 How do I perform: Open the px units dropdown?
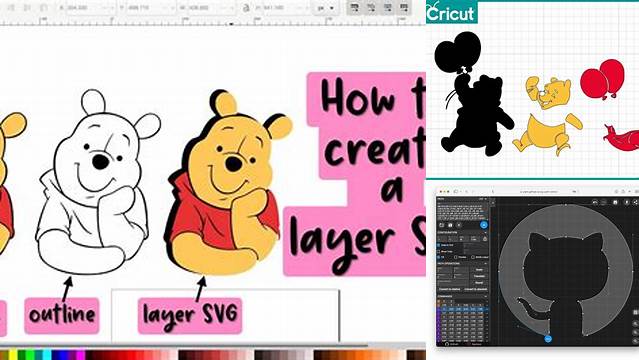point(326,8)
